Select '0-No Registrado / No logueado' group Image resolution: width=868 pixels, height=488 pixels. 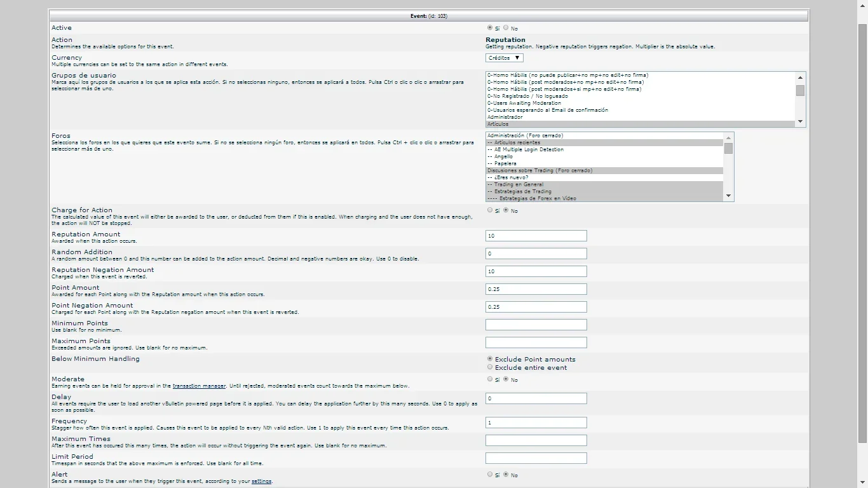641,97
